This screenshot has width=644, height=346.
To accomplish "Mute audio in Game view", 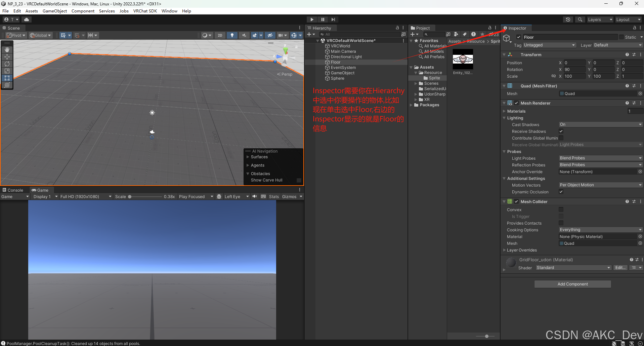I will coord(255,196).
